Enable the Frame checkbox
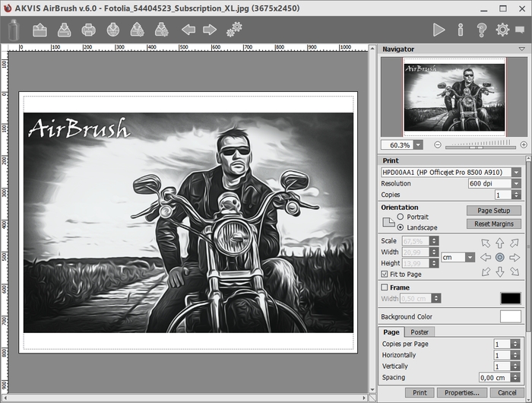Screen dimensions: 532x403 coord(385,287)
